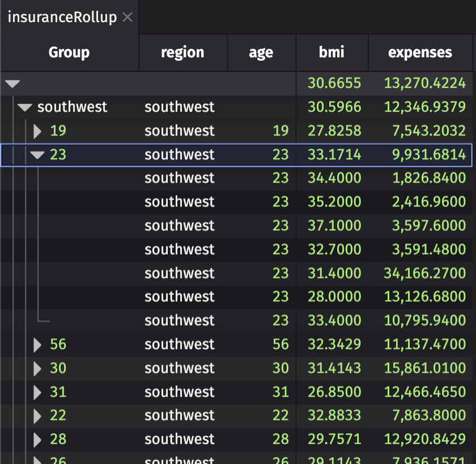The image size is (476, 464).
Task: Expand the age 28 group
Action: [x=37, y=439]
